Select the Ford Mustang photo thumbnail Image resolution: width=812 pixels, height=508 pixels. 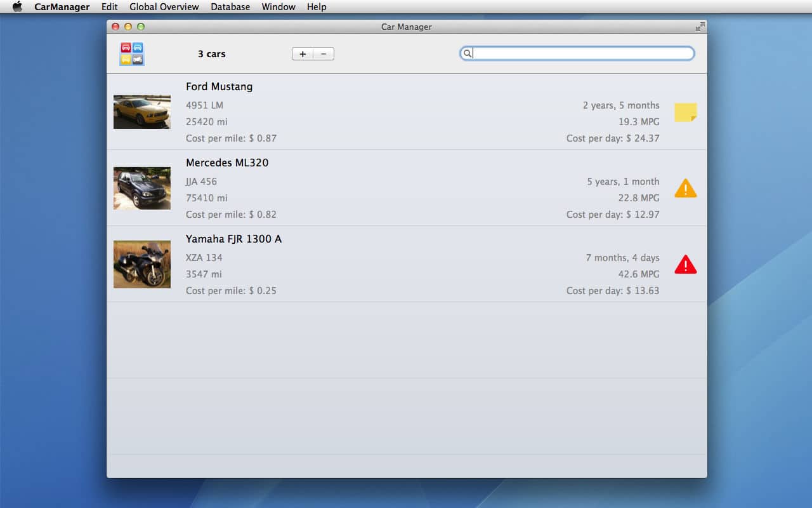(142, 112)
